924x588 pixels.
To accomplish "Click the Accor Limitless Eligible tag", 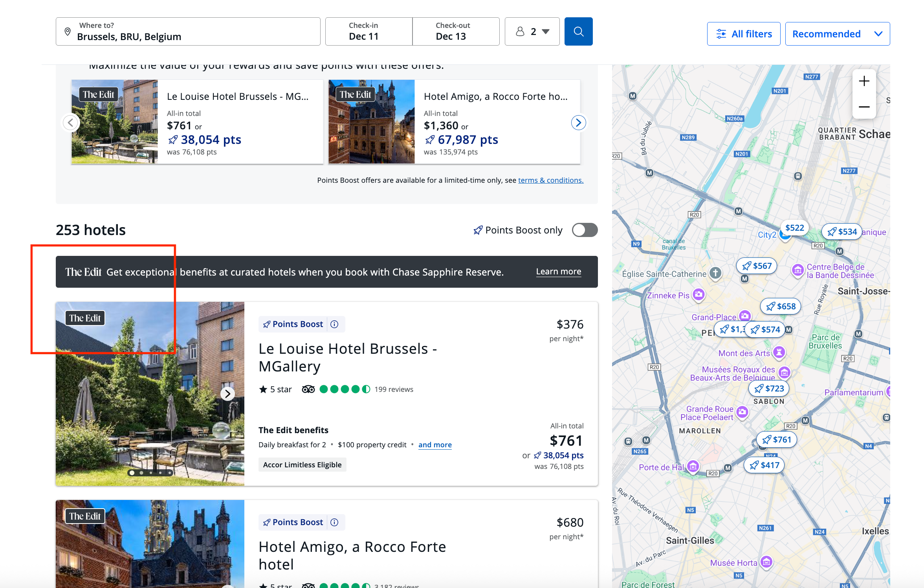I will [x=302, y=465].
